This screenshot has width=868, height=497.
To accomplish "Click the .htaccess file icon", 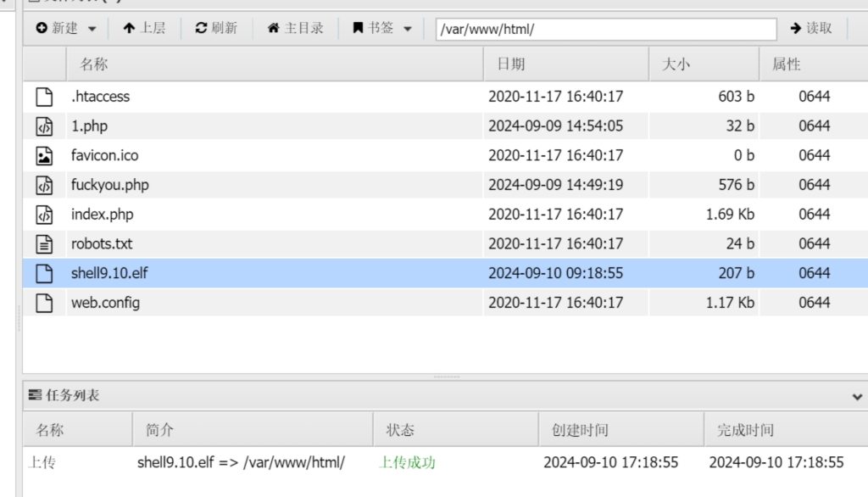I will click(44, 97).
